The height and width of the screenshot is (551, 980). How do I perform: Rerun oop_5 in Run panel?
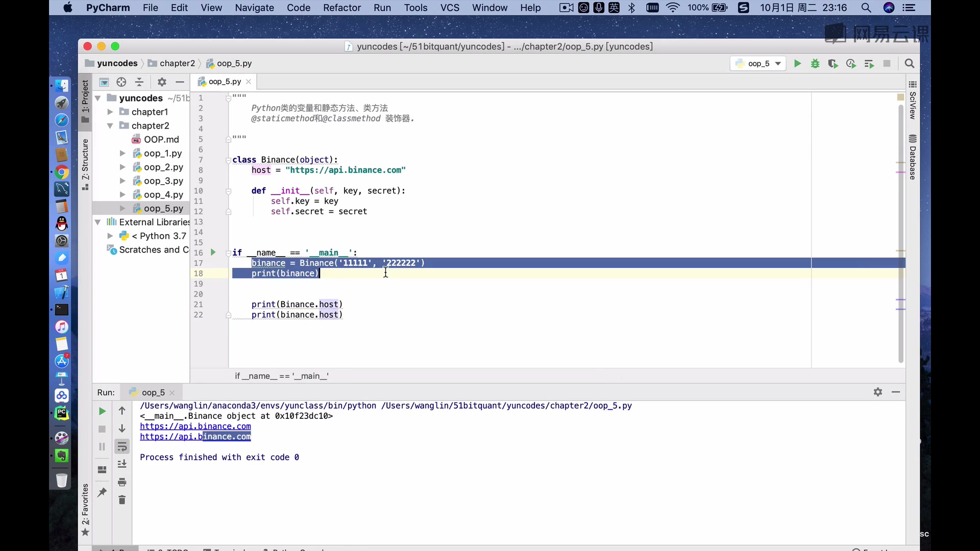tap(102, 411)
